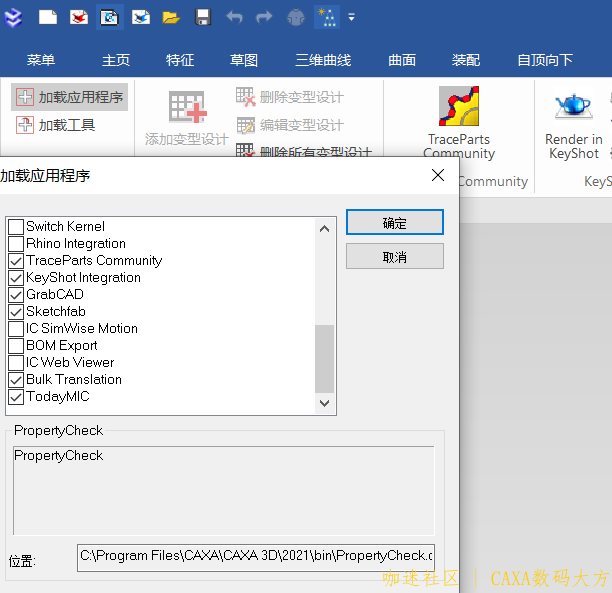This screenshot has height=593, width=612.
Task: Uncheck the Bulk Translation checkbox
Action: [x=16, y=379]
